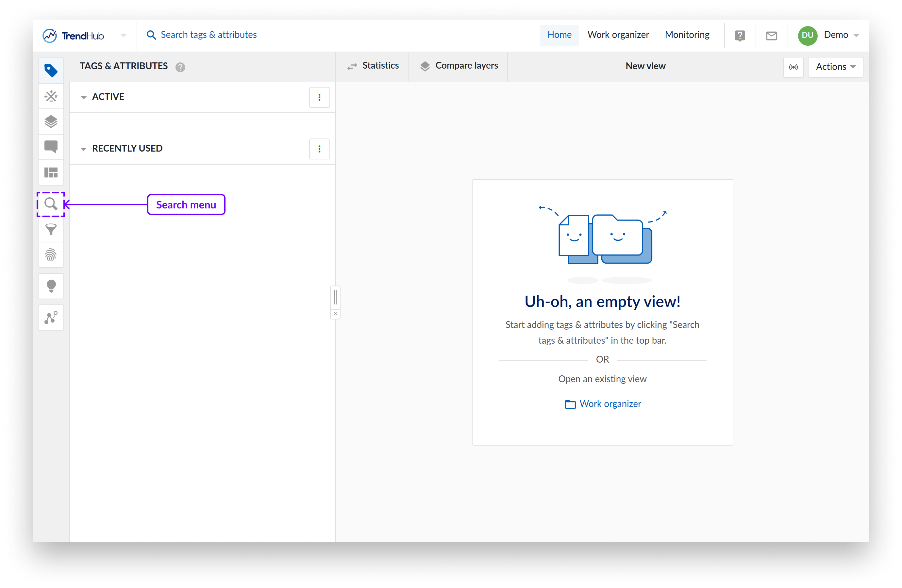Open the mail envelope icon
This screenshot has height=588, width=902.
pos(771,36)
